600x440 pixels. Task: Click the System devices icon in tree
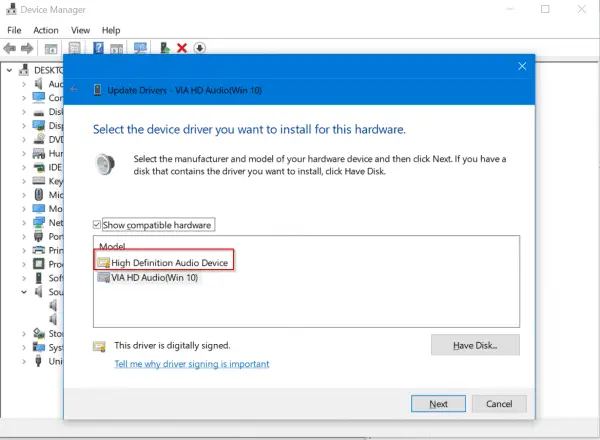pyautogui.click(x=39, y=347)
